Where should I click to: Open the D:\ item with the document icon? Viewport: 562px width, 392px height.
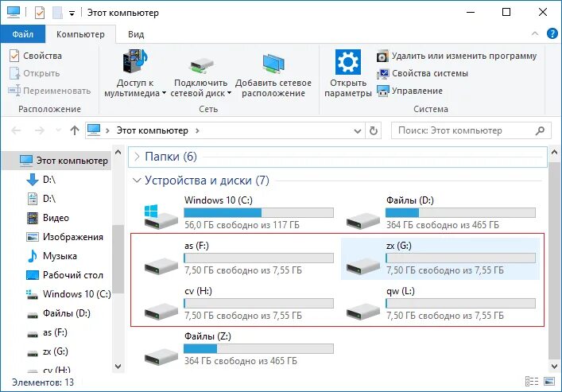(41, 199)
